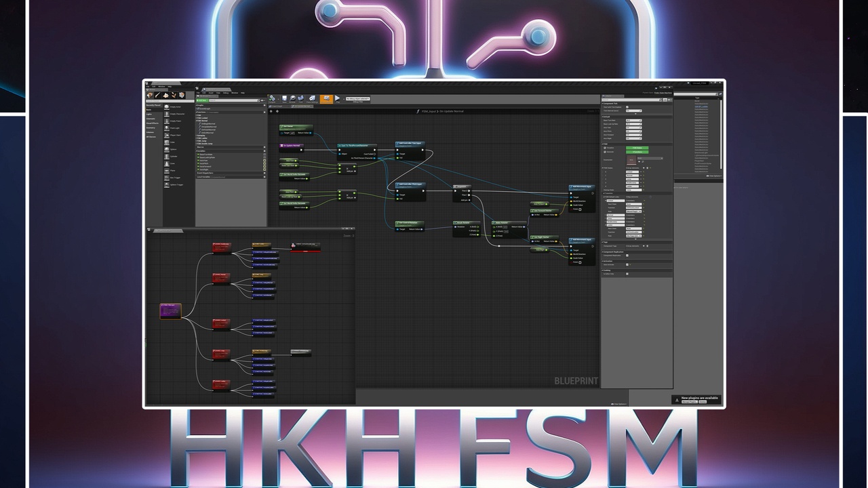This screenshot has width=868, height=488.
Task: Click the Base Turn Rate value field
Action: pos(633,121)
